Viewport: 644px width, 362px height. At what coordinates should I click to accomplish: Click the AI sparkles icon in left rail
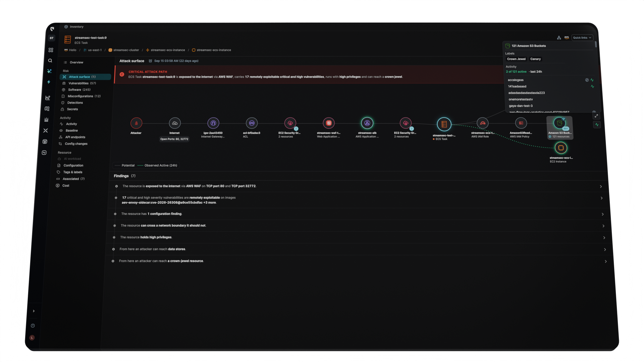tap(49, 71)
